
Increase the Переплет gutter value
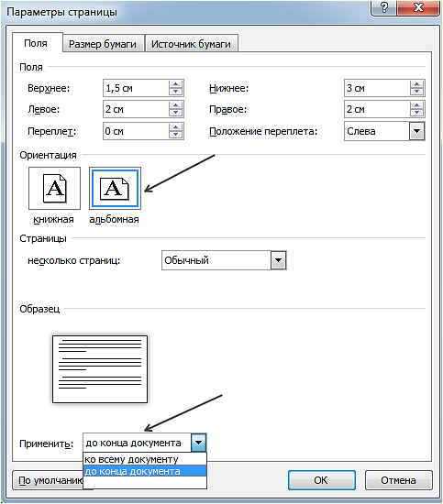click(176, 127)
